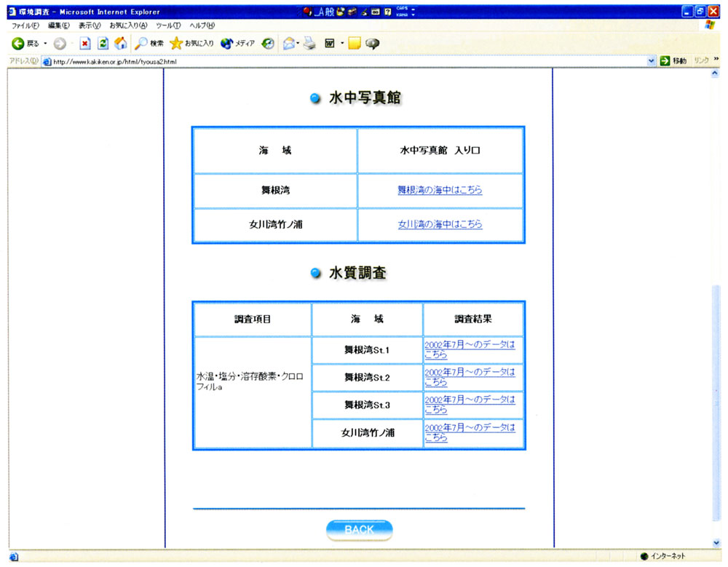The image size is (728, 567).
Task: Click the Edit with Word icon
Action: click(x=330, y=44)
